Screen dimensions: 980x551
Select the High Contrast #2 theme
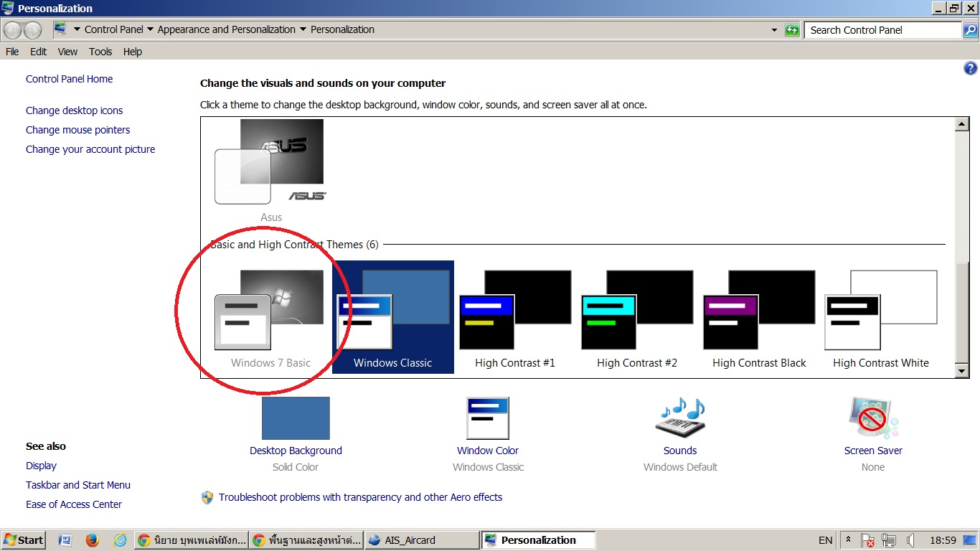coord(637,317)
